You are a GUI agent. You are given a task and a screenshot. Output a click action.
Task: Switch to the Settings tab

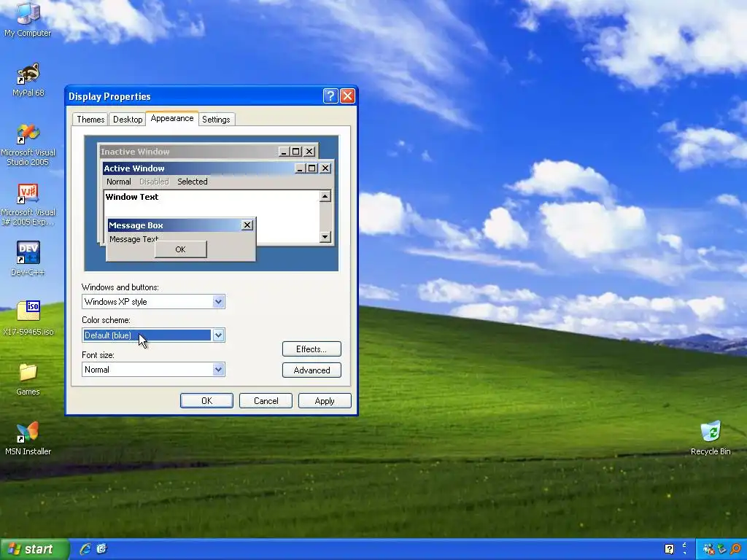point(216,120)
